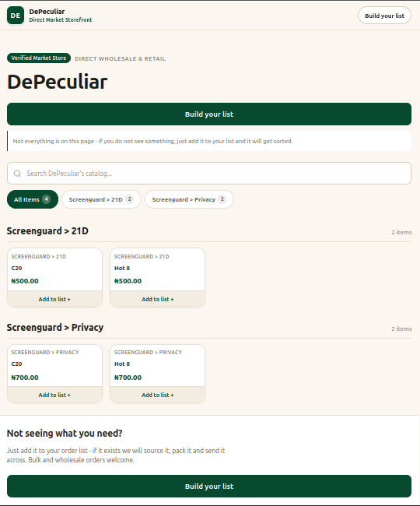Click the main Build your list banner button
Viewport: 420px width, 506px height.
[x=209, y=114]
